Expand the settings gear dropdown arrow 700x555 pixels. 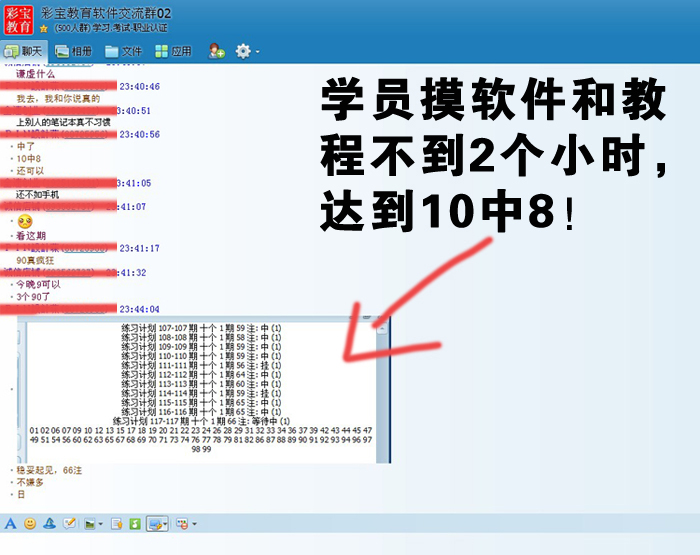click(x=258, y=52)
